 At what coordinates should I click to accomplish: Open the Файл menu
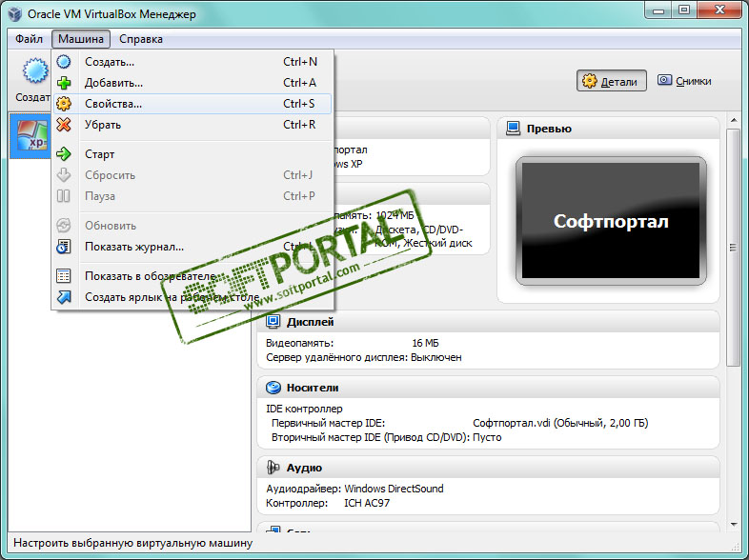pyautogui.click(x=29, y=39)
